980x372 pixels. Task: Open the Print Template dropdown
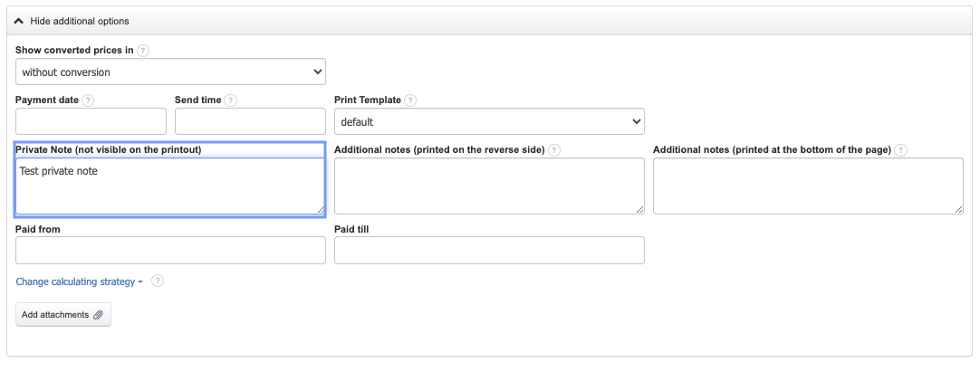pos(489,121)
